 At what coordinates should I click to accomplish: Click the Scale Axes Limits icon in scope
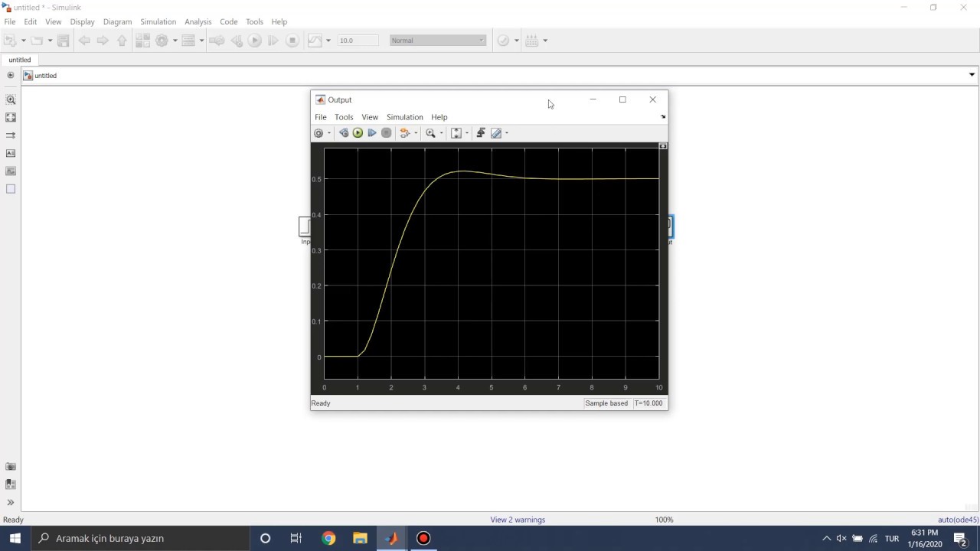point(456,133)
